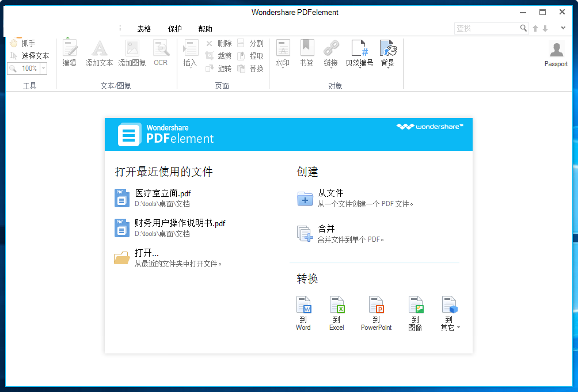Convert to PowerPoint icon

376,313
